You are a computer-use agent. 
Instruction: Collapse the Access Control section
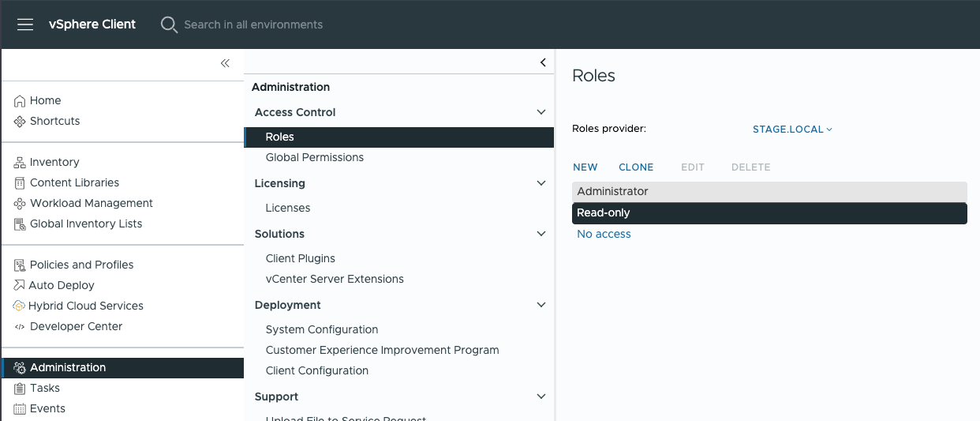click(541, 112)
